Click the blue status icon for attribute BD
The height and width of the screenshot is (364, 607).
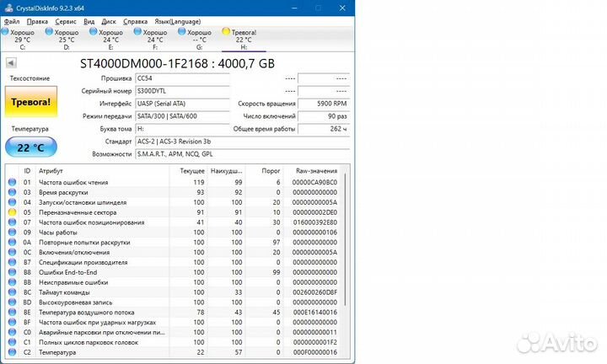(x=13, y=302)
